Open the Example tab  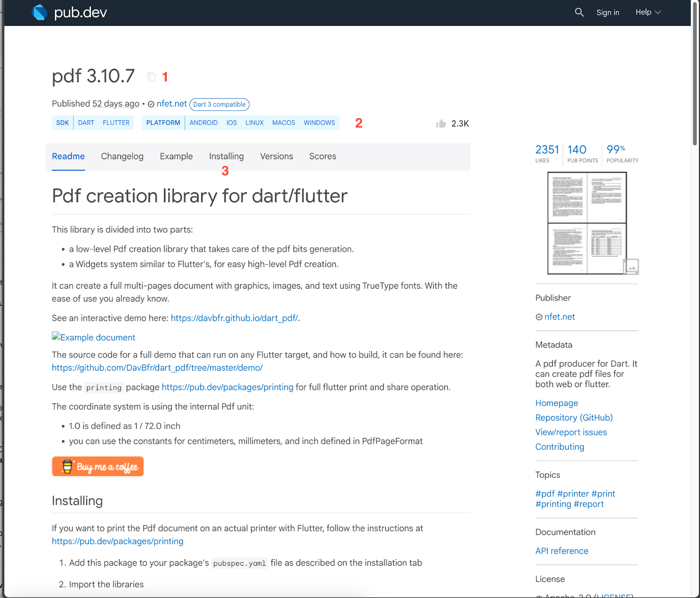coord(176,156)
